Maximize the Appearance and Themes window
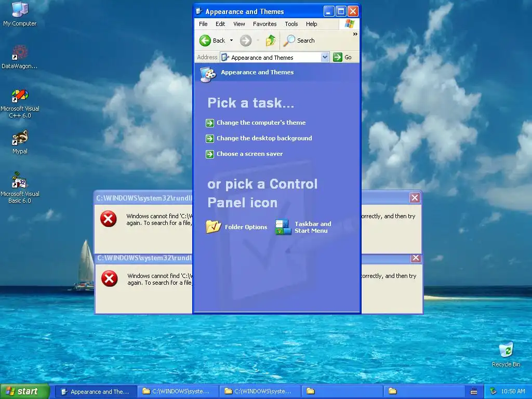532x399 pixels. tap(341, 11)
